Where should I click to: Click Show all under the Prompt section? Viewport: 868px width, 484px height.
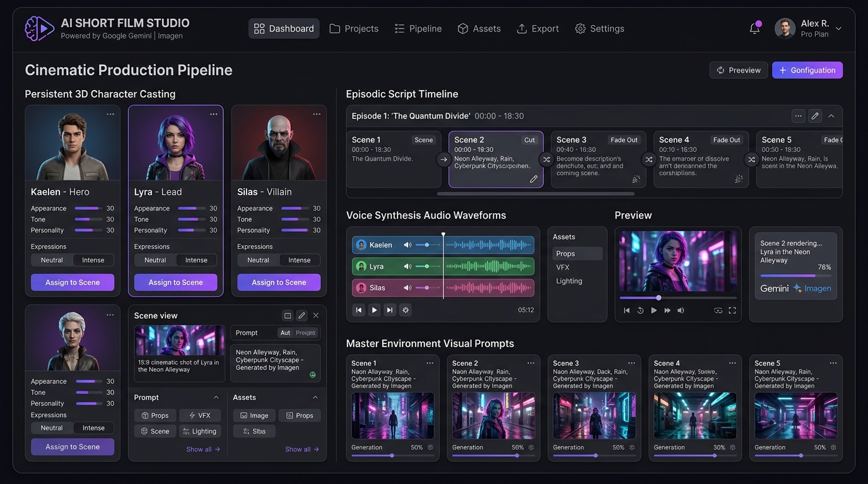tap(203, 449)
